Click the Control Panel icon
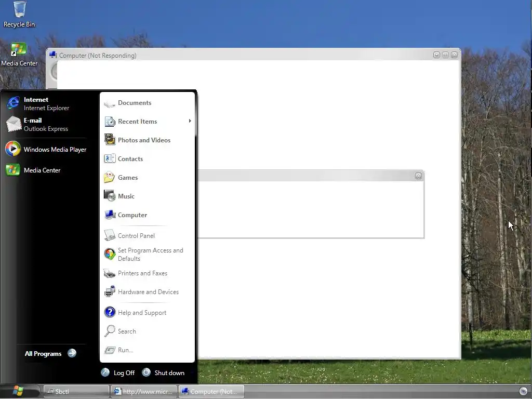 coord(110,235)
